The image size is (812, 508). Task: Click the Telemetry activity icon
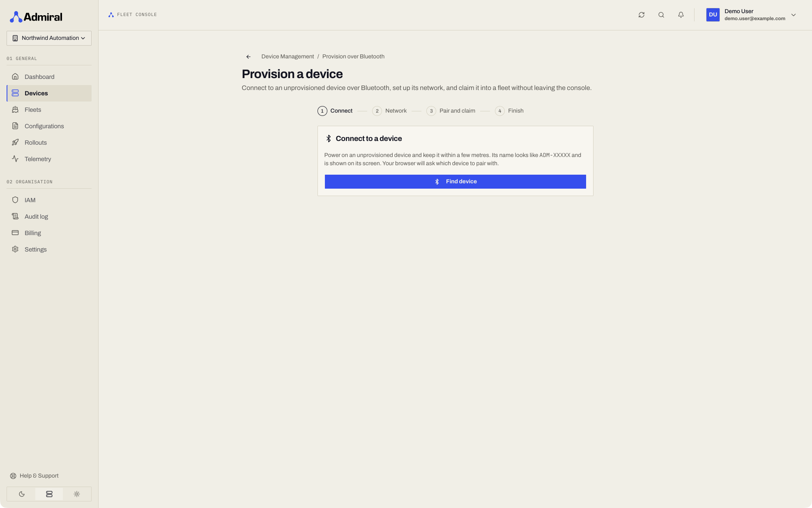coord(15,159)
